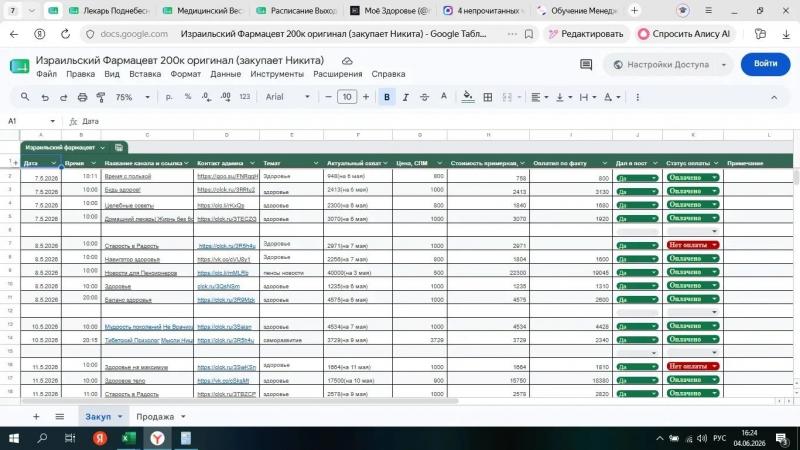Toggle bold formatting button
The width and height of the screenshot is (800, 450).
coord(387,97)
